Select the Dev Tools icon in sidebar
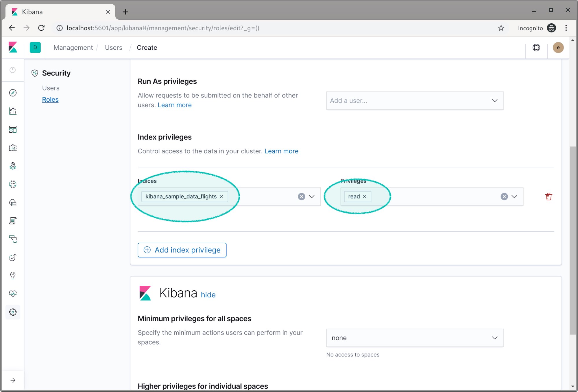Viewport: 578px width, 392px height. pyautogui.click(x=13, y=276)
